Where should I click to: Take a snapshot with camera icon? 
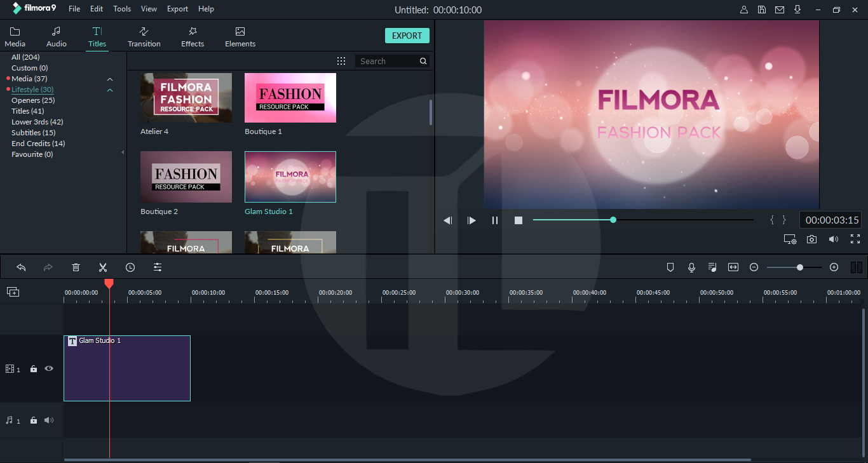(811, 239)
